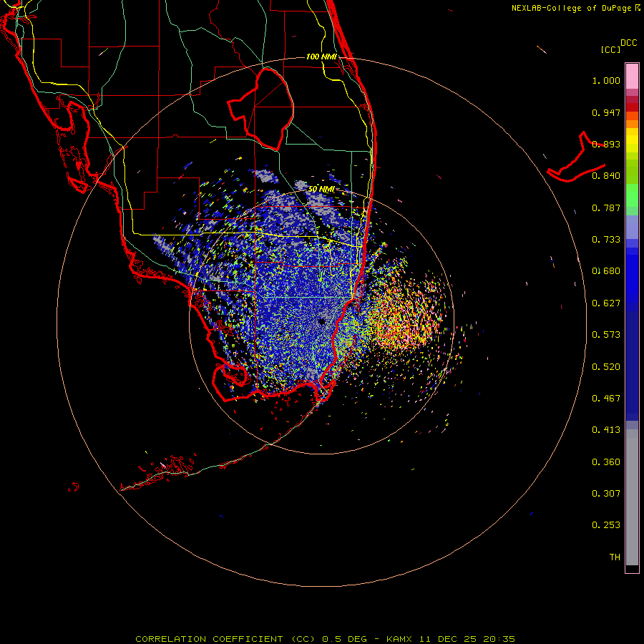Click the 0.787 legend value
This screenshot has height=644, width=644.
(606, 208)
